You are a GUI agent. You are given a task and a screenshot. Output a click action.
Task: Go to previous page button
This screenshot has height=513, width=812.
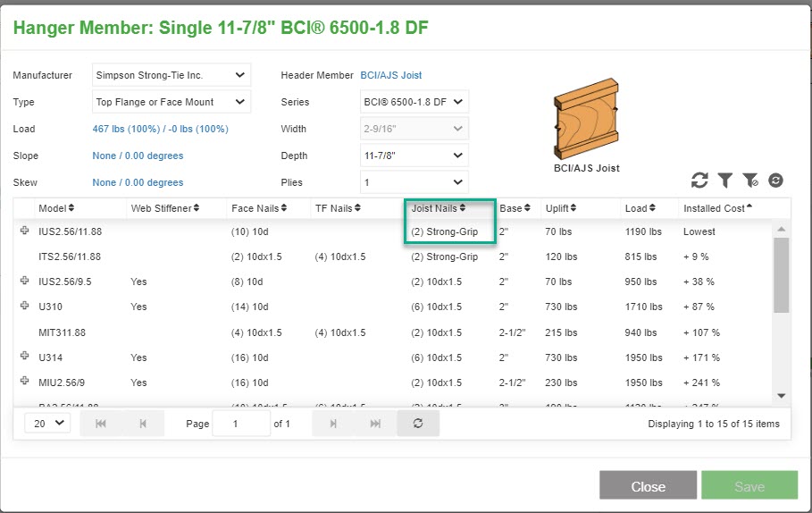click(x=144, y=424)
